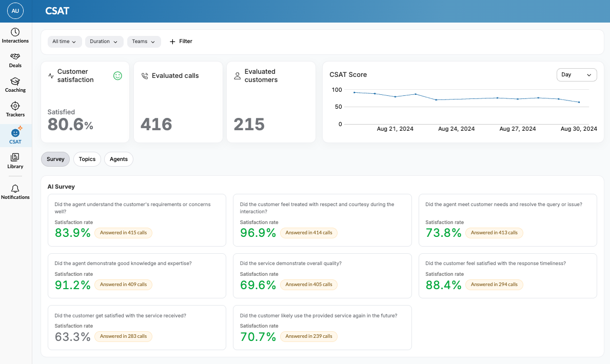Click the person icon beside Evaluated customers
This screenshot has height=364, width=610.
pos(238,76)
